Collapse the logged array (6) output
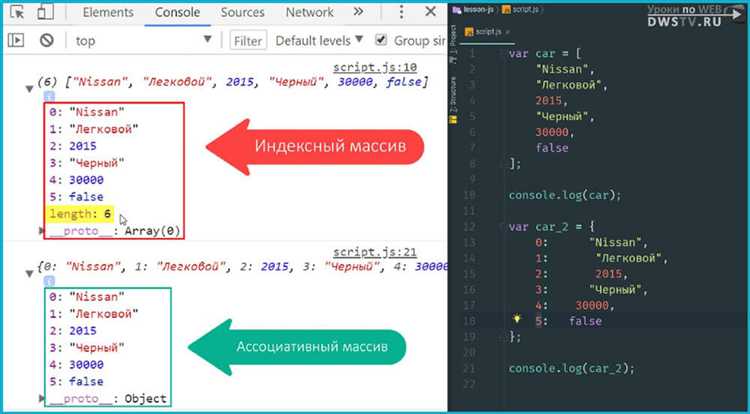 point(30,88)
